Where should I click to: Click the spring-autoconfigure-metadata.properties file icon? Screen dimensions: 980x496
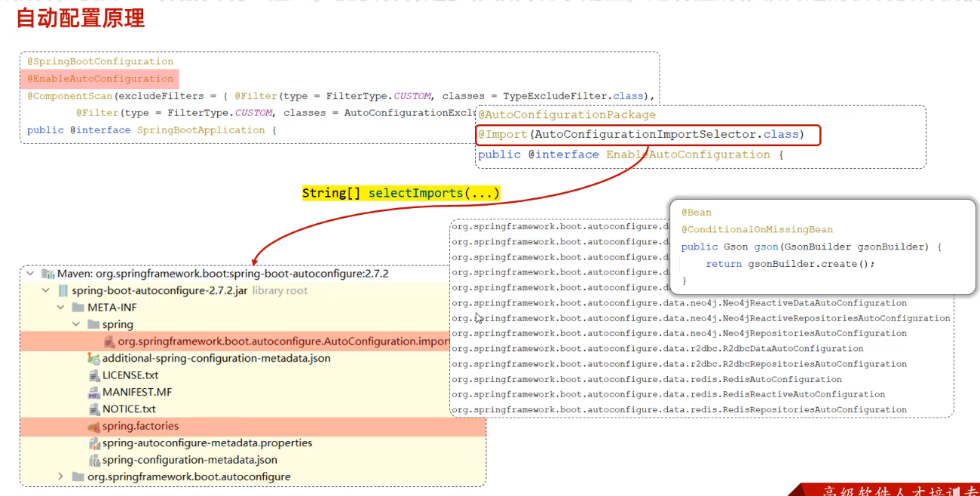(94, 443)
